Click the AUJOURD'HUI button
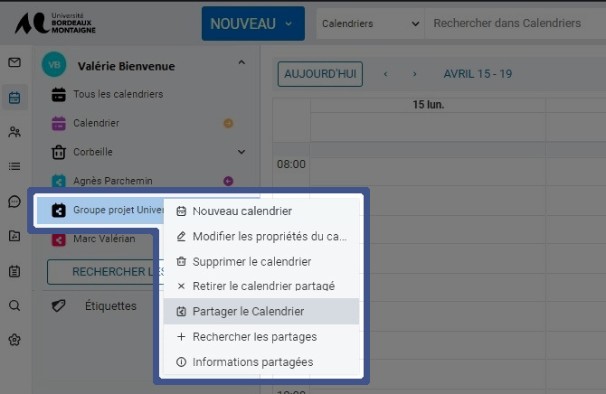606x394 pixels. (x=320, y=74)
